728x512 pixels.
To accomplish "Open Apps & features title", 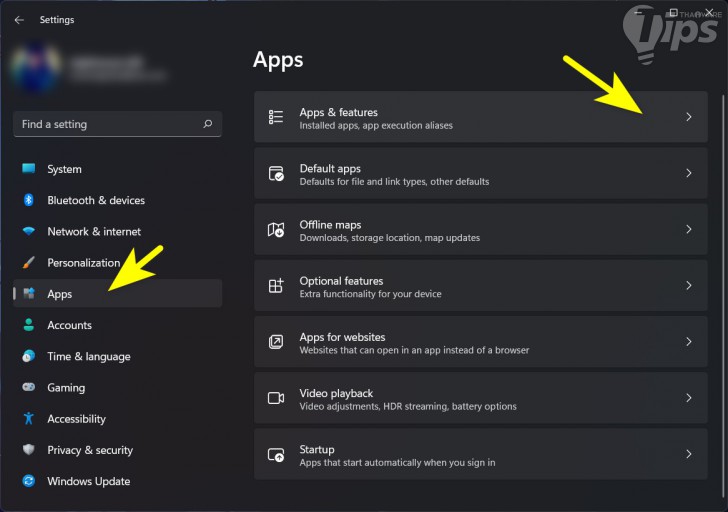I will point(338,112).
